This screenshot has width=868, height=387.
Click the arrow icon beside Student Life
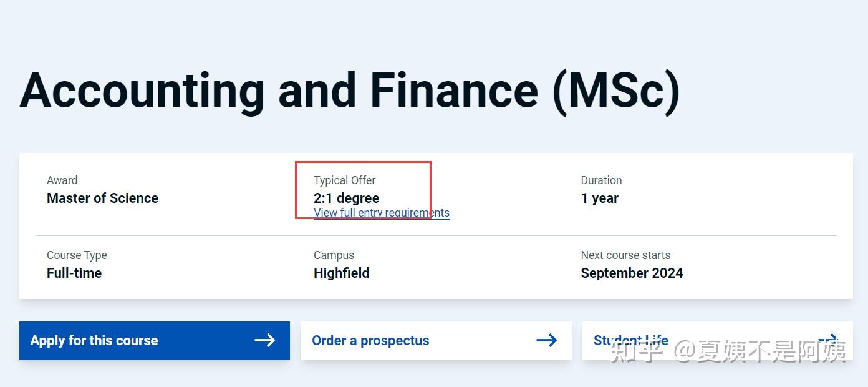click(828, 340)
